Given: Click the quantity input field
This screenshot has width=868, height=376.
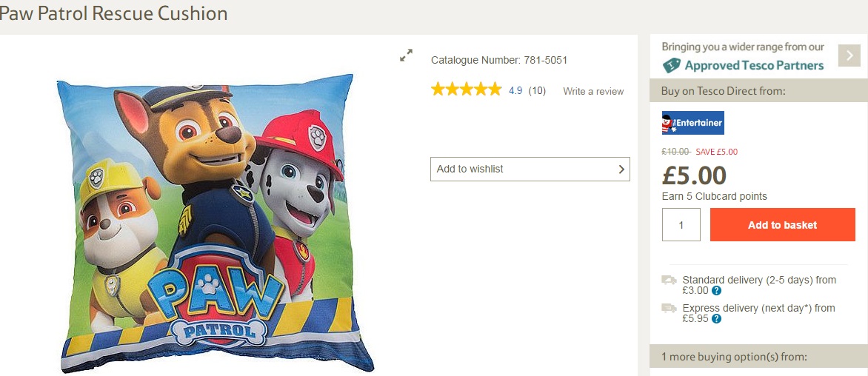Looking at the screenshot, I should click(x=681, y=225).
